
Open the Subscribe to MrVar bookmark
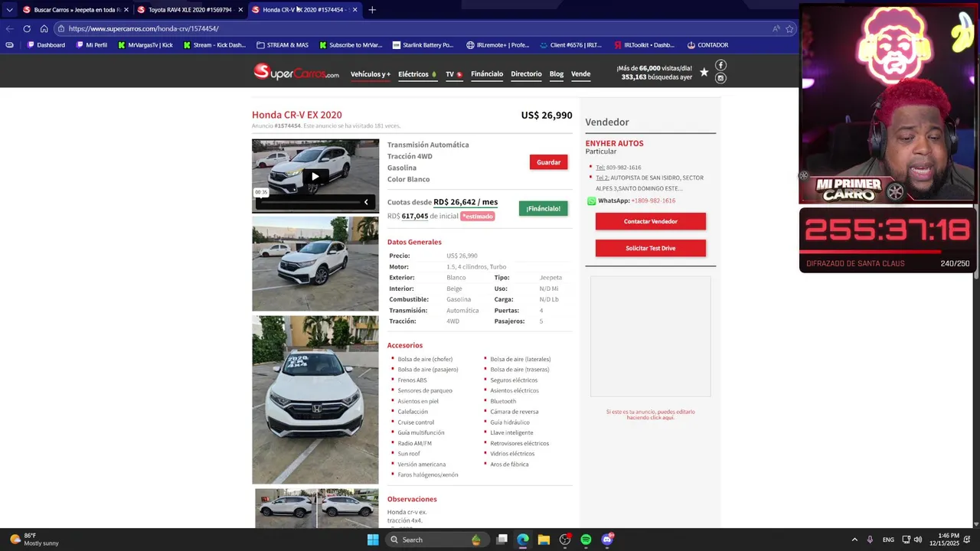point(349,45)
